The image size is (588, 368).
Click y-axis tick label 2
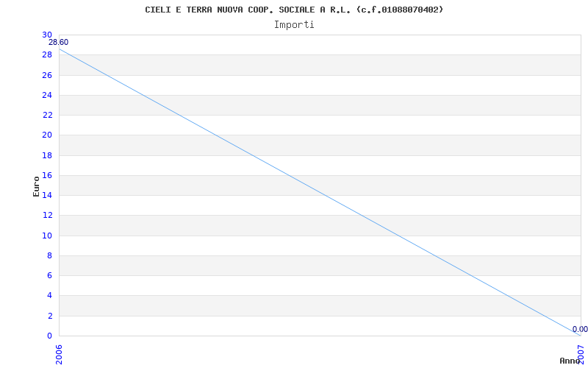[49, 316]
